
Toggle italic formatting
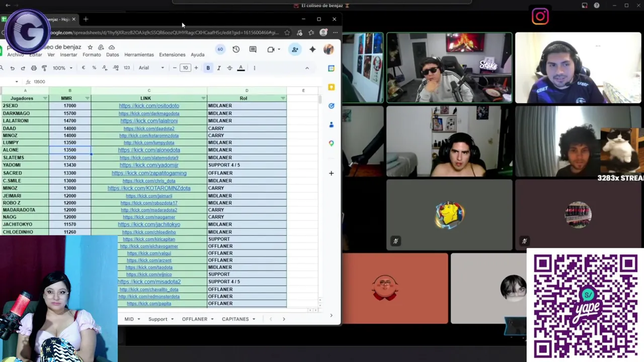tap(219, 68)
